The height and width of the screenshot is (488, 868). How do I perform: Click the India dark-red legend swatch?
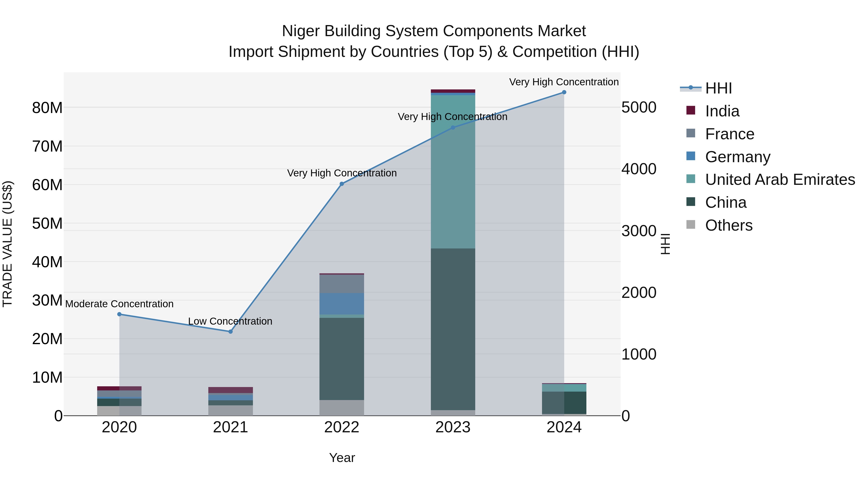point(691,110)
